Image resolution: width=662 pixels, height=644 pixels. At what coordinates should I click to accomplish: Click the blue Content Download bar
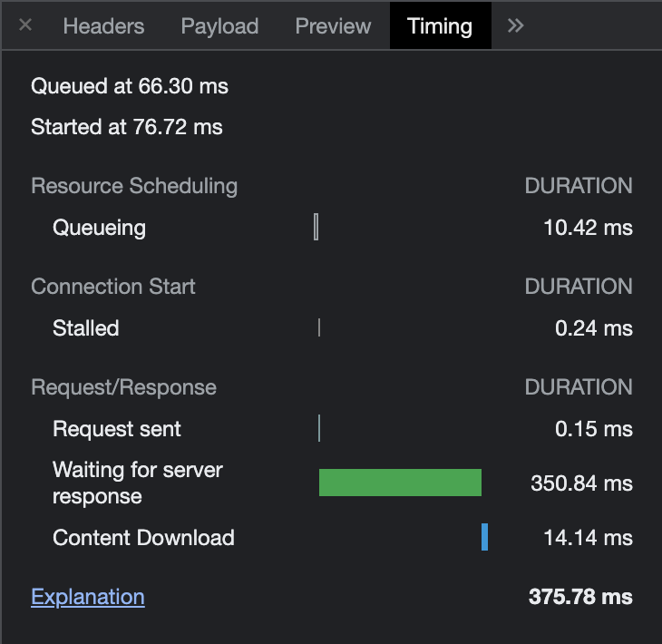(x=484, y=537)
